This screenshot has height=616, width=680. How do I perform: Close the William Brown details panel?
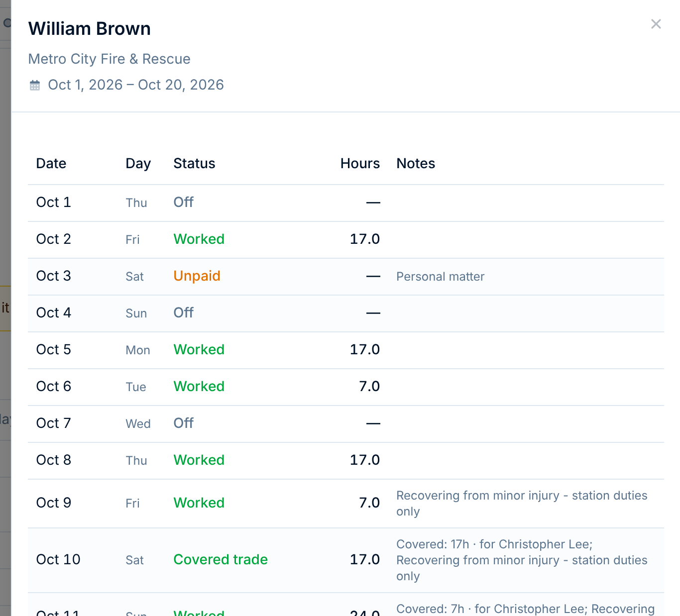(x=656, y=24)
